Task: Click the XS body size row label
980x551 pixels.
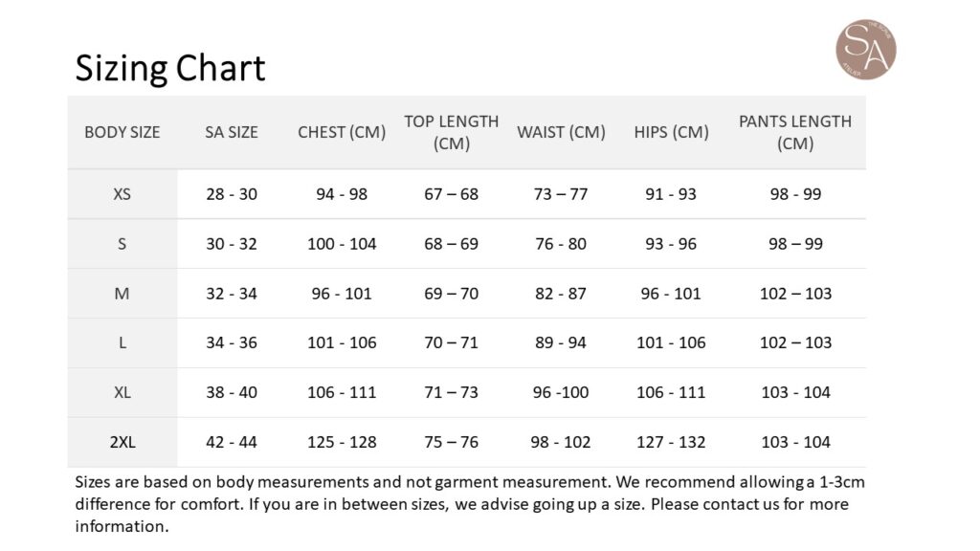Action: click(x=122, y=194)
